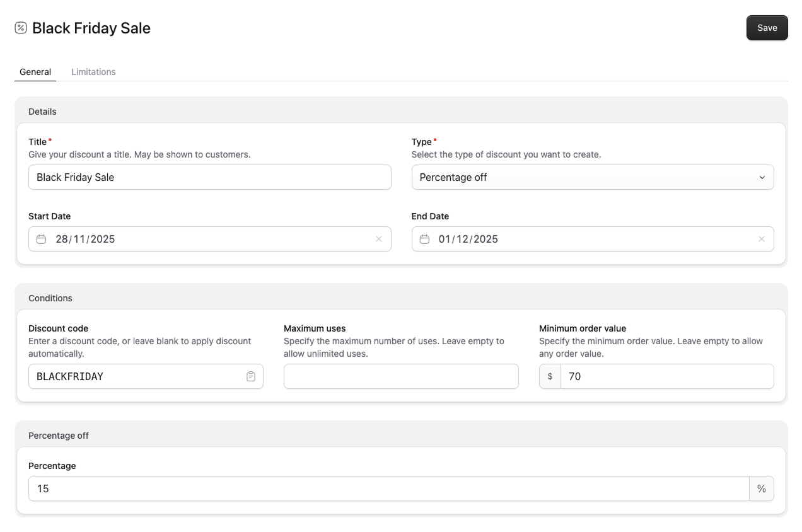Switch to the General tab
802x532 pixels.
coord(35,72)
